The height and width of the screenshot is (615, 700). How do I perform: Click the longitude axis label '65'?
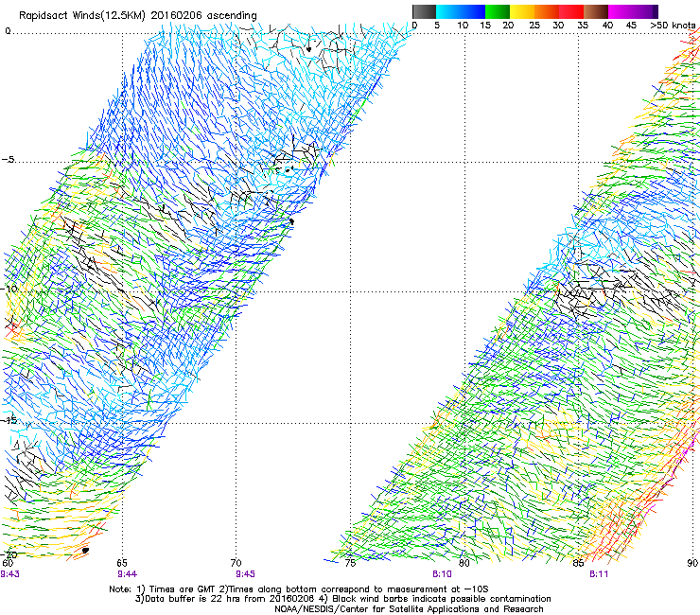tap(122, 563)
